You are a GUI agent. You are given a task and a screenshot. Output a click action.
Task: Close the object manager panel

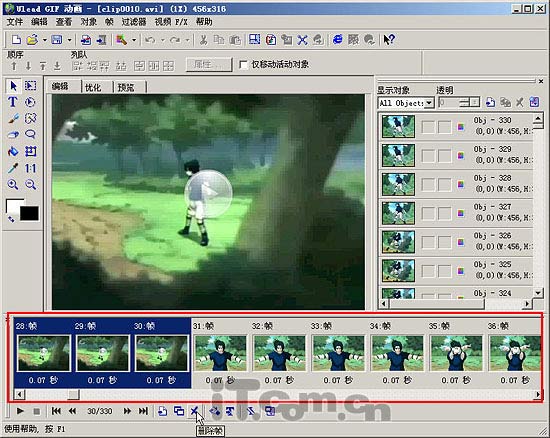click(541, 81)
